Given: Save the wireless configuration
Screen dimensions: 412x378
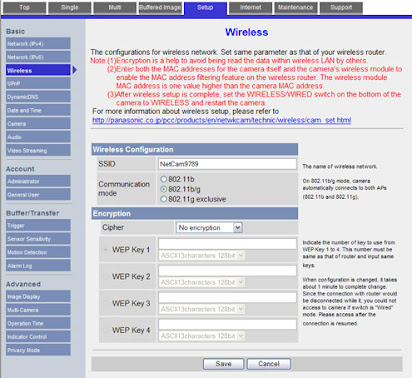Looking at the screenshot, I should point(223,364).
